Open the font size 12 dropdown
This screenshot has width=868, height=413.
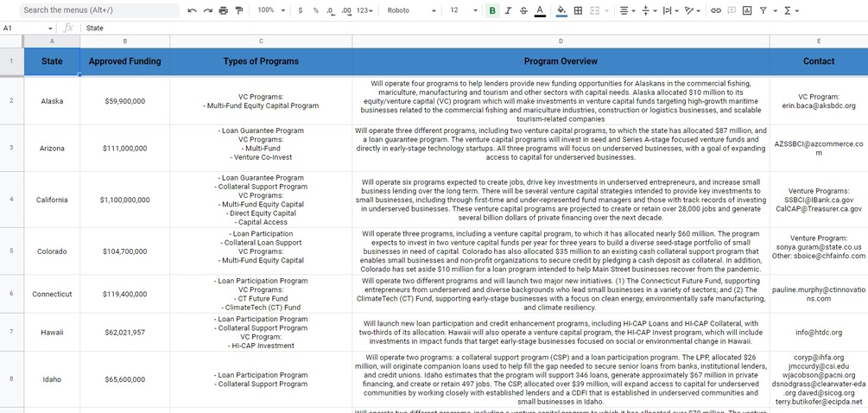click(x=463, y=10)
